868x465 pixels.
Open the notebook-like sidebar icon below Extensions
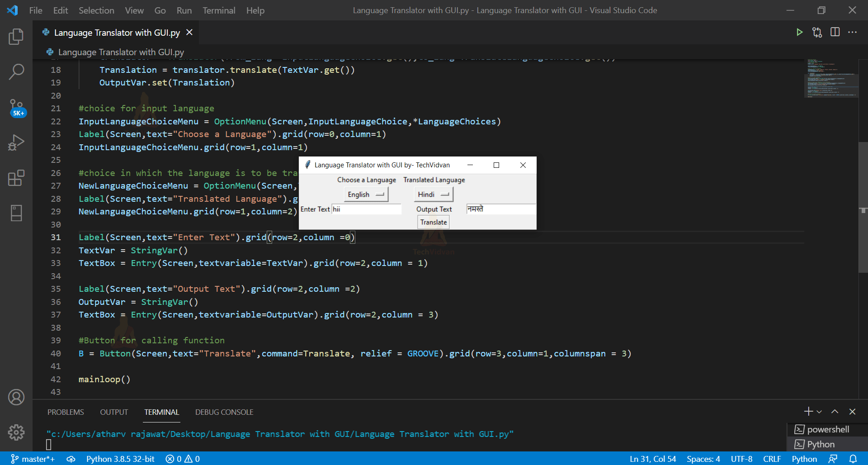point(16,213)
